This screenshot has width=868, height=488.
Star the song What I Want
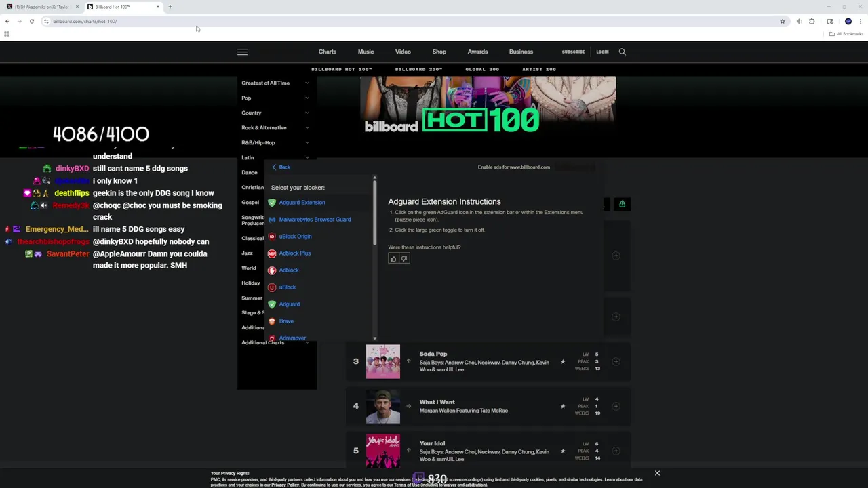tap(563, 406)
